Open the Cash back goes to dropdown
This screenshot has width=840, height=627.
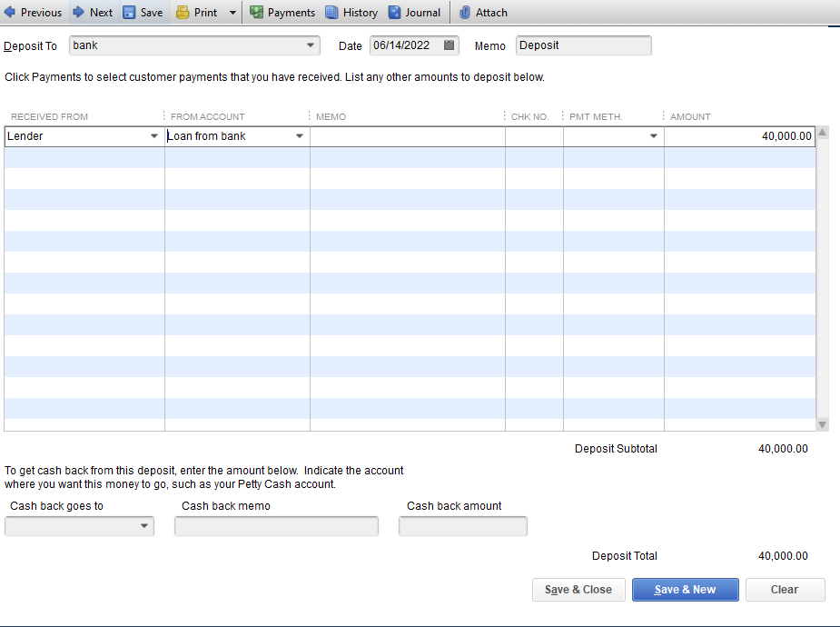pyautogui.click(x=144, y=526)
